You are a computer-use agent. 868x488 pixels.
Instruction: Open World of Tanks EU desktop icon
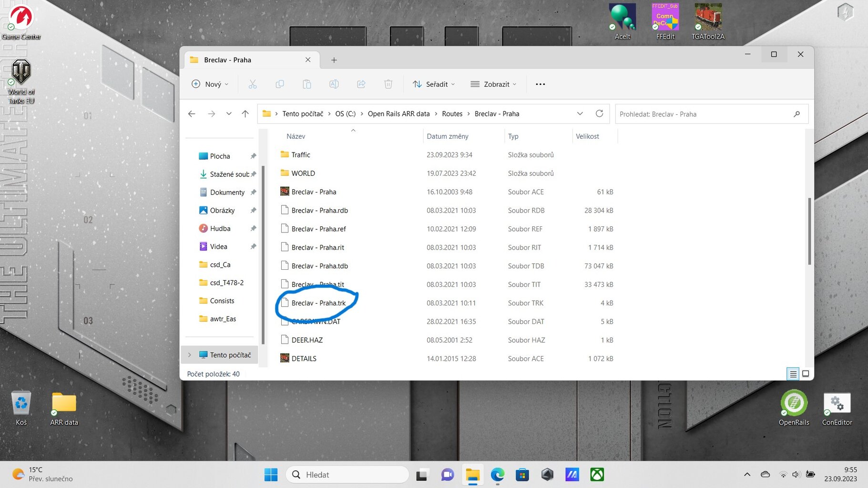[x=21, y=81]
